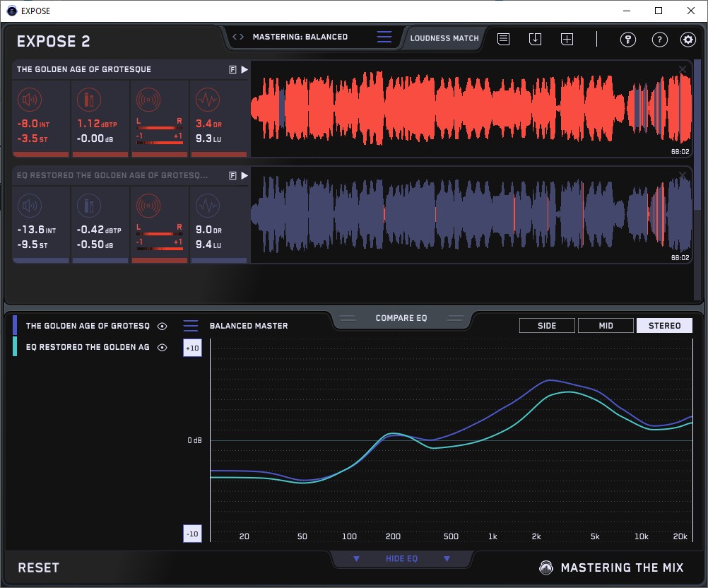Click the dynamic range waveform icon of first track
The width and height of the screenshot is (708, 588).
click(x=207, y=100)
